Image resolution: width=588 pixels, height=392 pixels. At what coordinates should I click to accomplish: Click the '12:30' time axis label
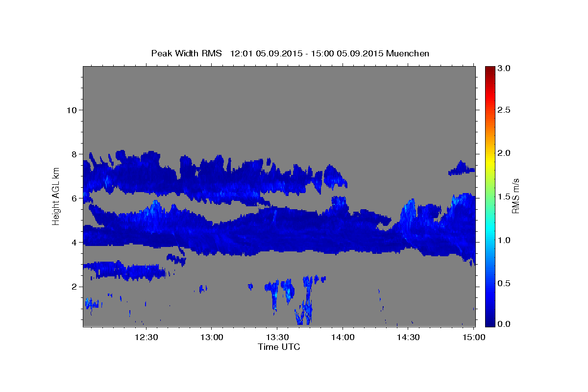pyautogui.click(x=146, y=337)
